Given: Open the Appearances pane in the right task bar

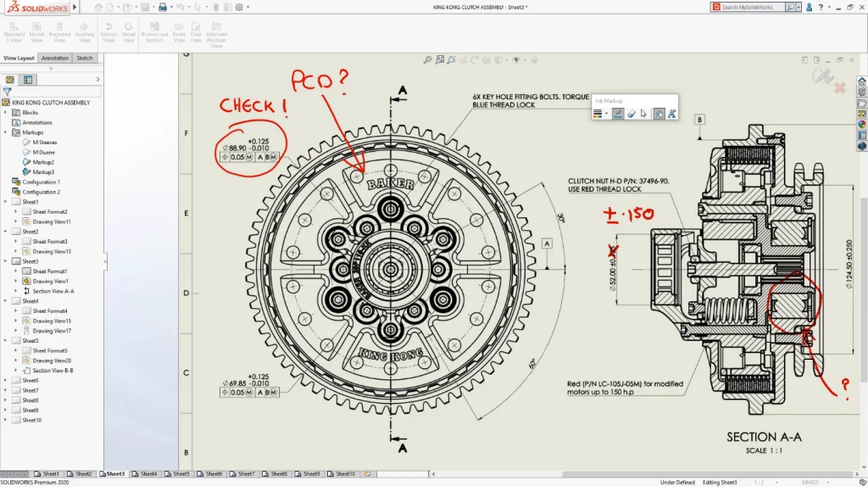Looking at the screenshot, I should [x=862, y=123].
